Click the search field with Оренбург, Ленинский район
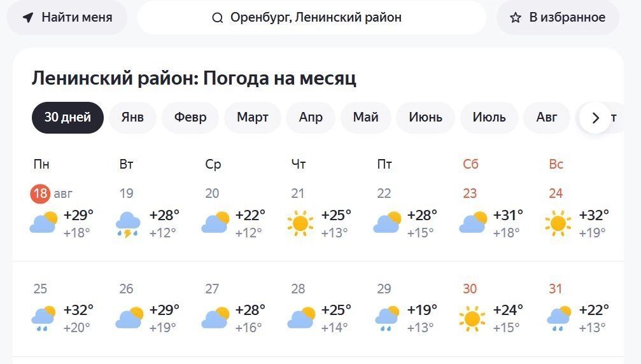Image resolution: width=641 pixels, height=364 pixels. 312,18
